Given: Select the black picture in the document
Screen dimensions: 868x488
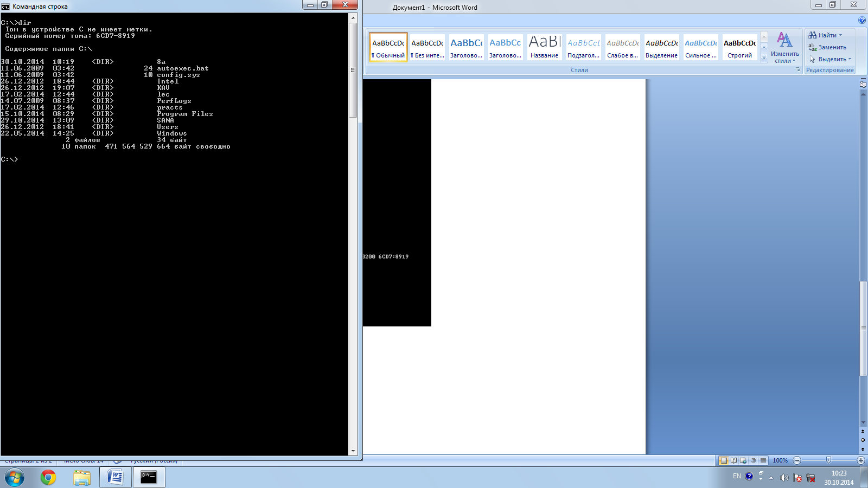Looking at the screenshot, I should [x=397, y=203].
